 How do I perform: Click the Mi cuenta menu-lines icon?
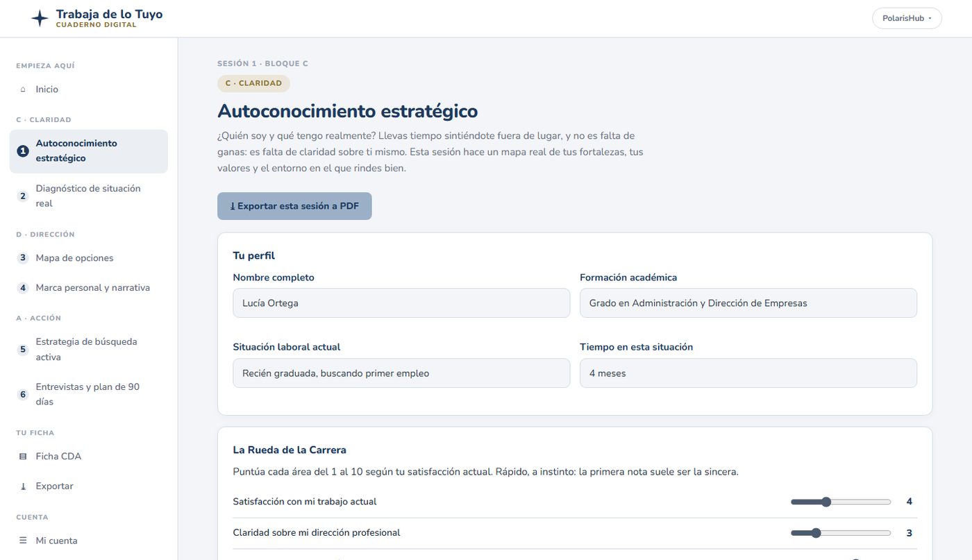[x=23, y=541]
